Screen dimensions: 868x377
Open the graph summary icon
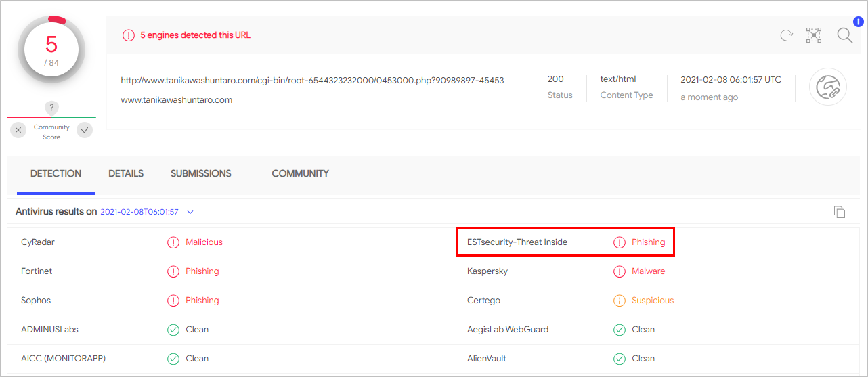[813, 35]
